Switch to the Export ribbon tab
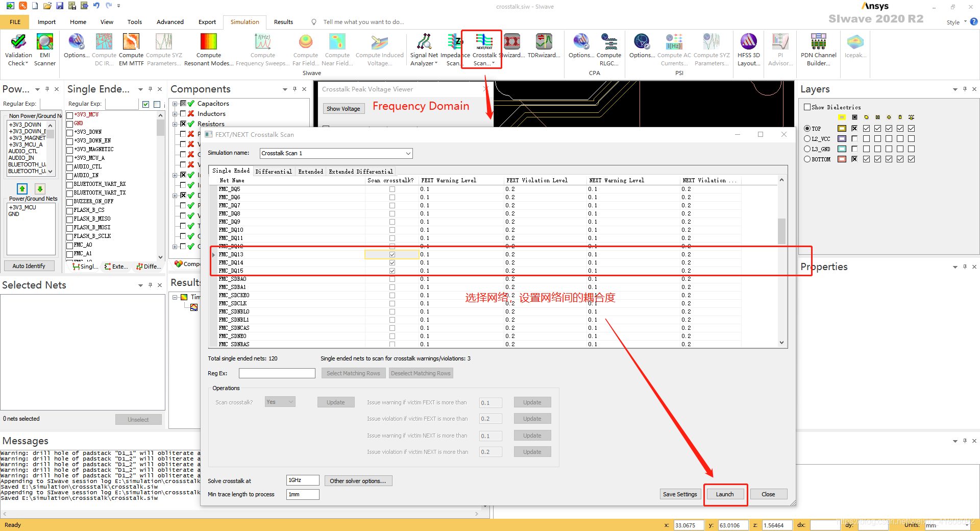Viewport: 980px width, 531px height. pyautogui.click(x=207, y=22)
